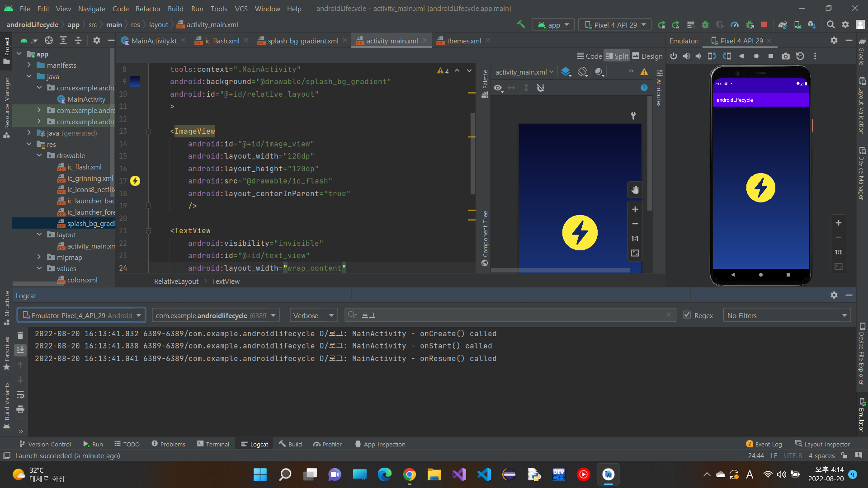Screen dimensions: 868x488
Task: Click the Build hammer icon
Action: tap(521, 25)
